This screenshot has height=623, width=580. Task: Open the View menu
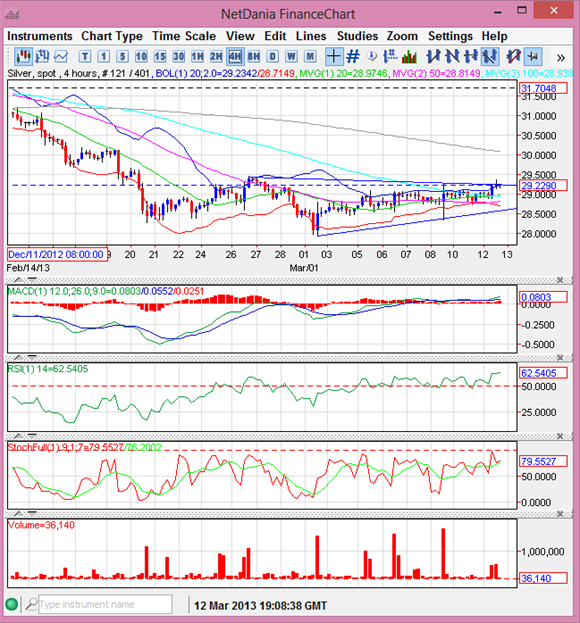point(240,36)
